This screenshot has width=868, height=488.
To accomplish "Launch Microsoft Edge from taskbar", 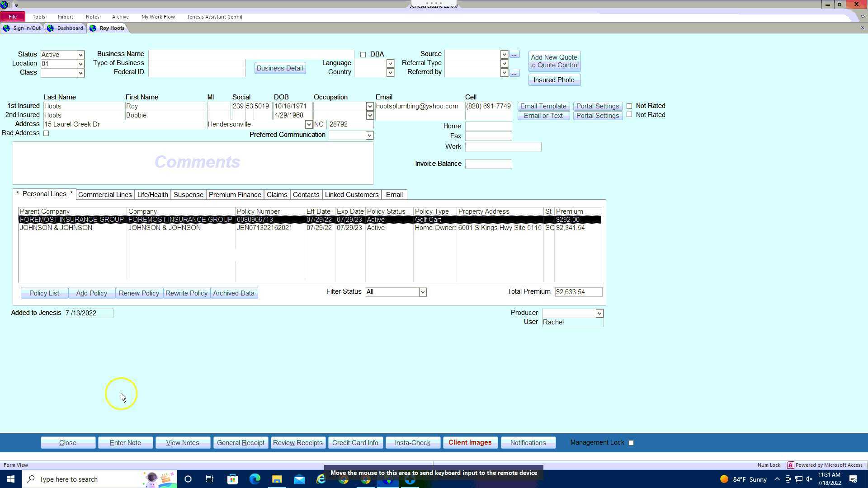I will click(x=255, y=479).
